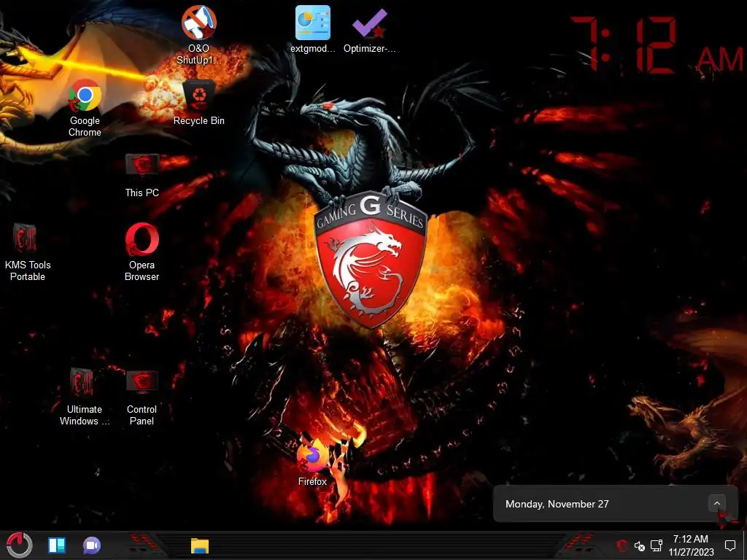The image size is (747, 560).
Task: Open This PC desktop icon
Action: pos(142,175)
